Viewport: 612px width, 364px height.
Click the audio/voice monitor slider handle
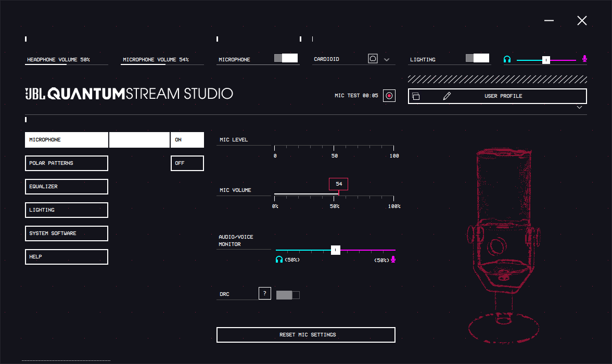coord(335,250)
